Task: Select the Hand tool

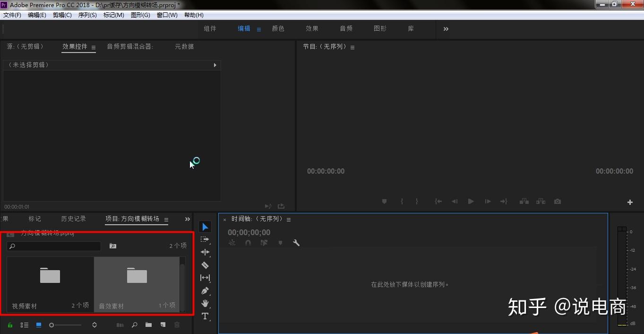Action: click(x=205, y=303)
